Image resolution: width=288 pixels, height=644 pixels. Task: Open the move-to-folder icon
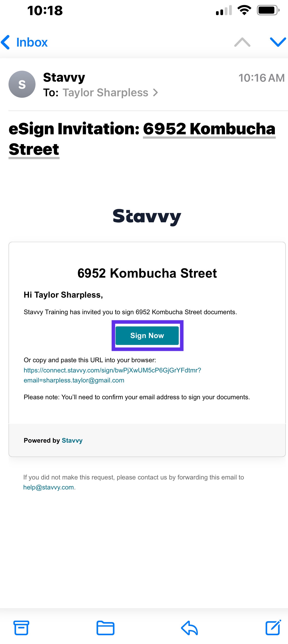click(105, 628)
